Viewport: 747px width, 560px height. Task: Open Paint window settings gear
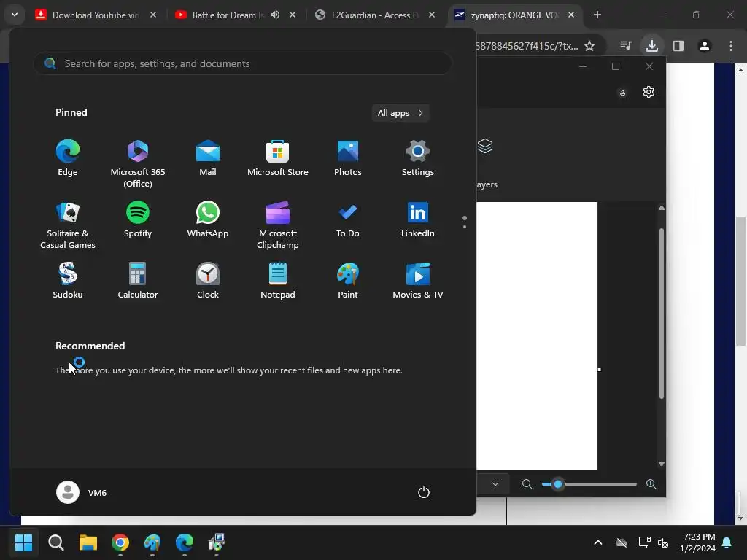[649, 92]
